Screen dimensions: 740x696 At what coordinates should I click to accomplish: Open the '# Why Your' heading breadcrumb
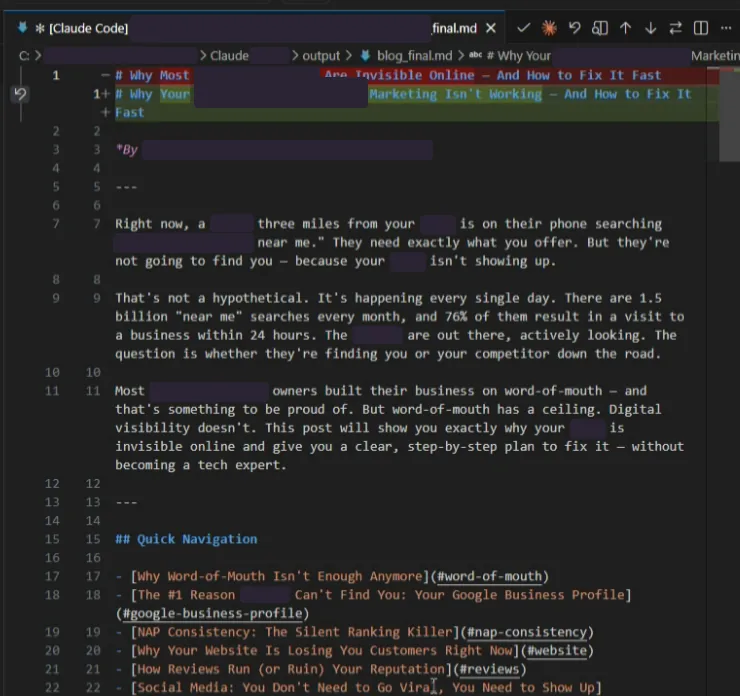[519, 56]
